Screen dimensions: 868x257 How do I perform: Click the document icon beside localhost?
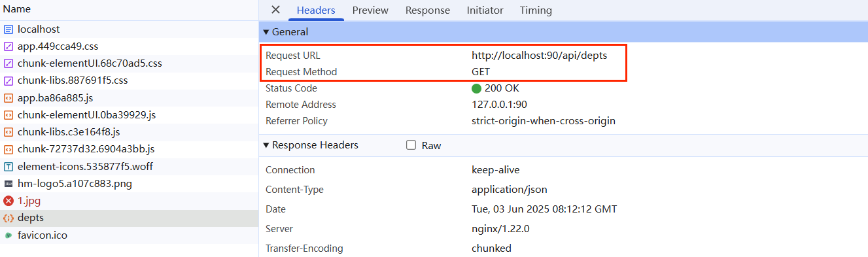coord(9,30)
